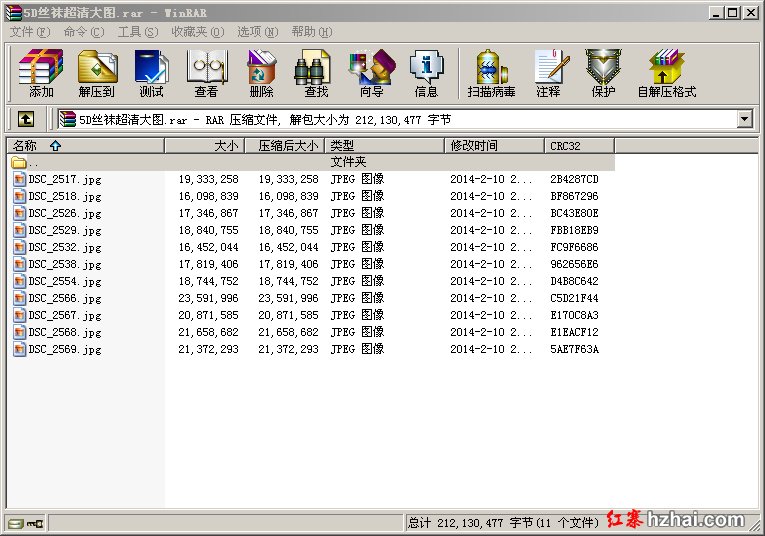Expand the address bar dropdown arrow
Image resolution: width=765 pixels, height=536 pixels.
[x=745, y=119]
